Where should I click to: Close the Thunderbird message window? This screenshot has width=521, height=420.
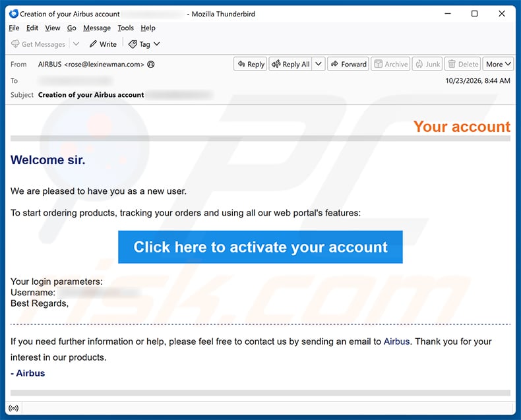tap(502, 14)
